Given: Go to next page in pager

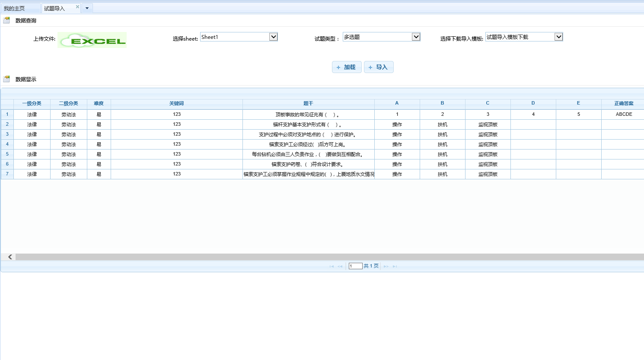Looking at the screenshot, I should (386, 266).
